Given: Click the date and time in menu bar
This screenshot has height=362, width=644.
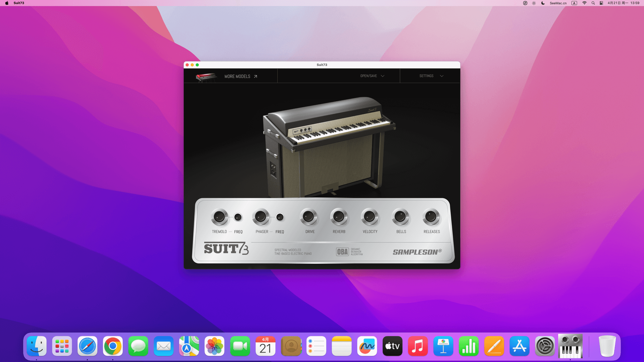Looking at the screenshot, I should pos(623,3).
